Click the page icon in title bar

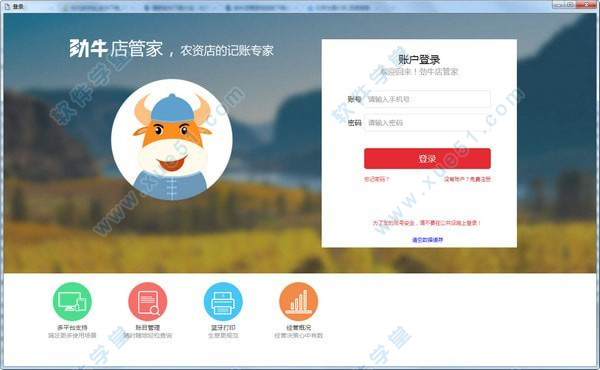coord(7,7)
